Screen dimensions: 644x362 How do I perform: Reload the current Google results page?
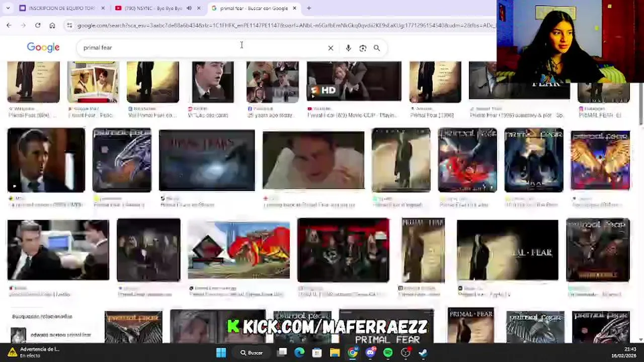pyautogui.click(x=38, y=25)
